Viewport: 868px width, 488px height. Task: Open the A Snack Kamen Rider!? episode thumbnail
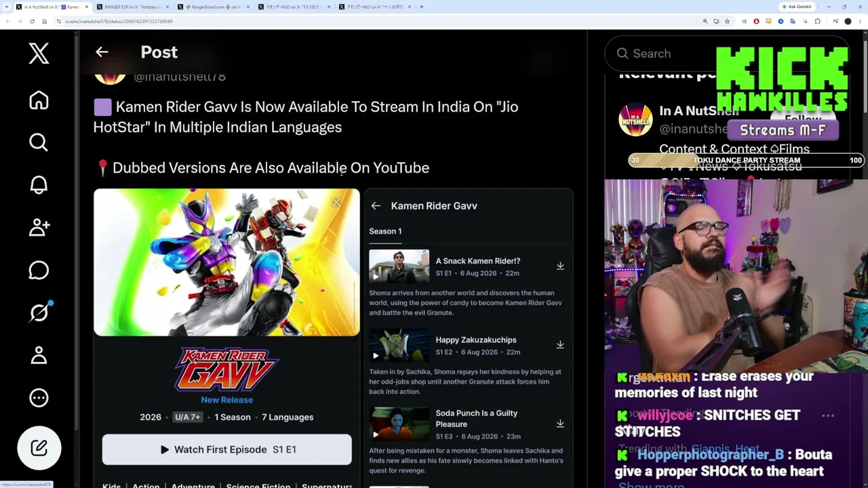(x=399, y=266)
